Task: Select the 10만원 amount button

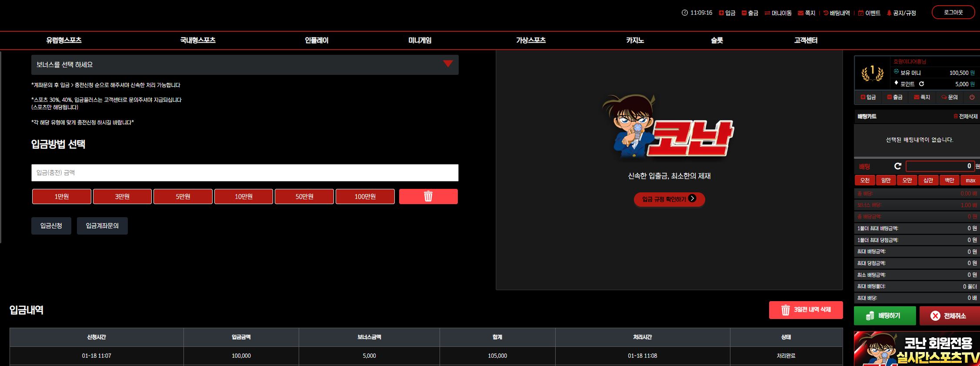Action: (x=243, y=196)
